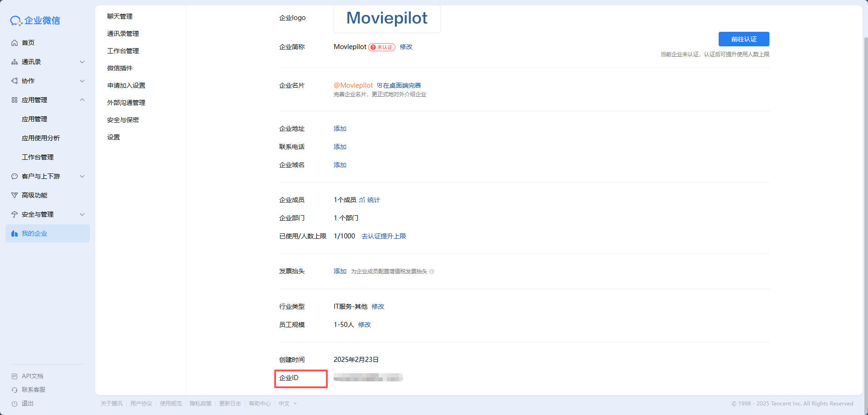Open 通讯录管理 in the settings menu
Viewport: 868px width, 415px height.
click(x=123, y=34)
